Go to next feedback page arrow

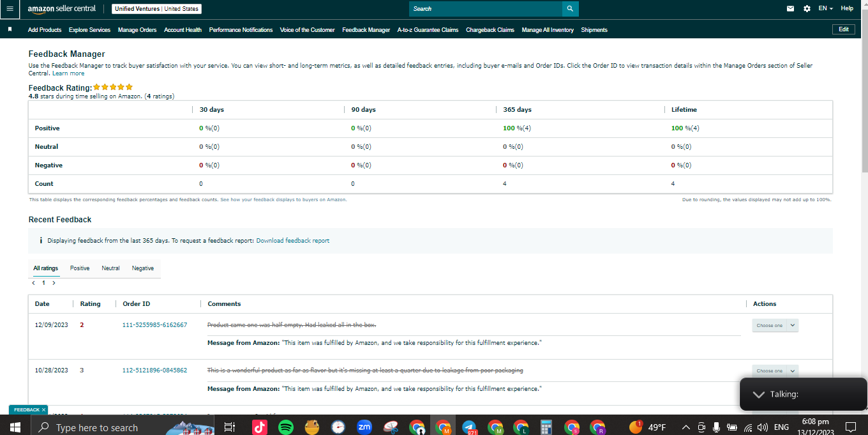click(x=54, y=282)
